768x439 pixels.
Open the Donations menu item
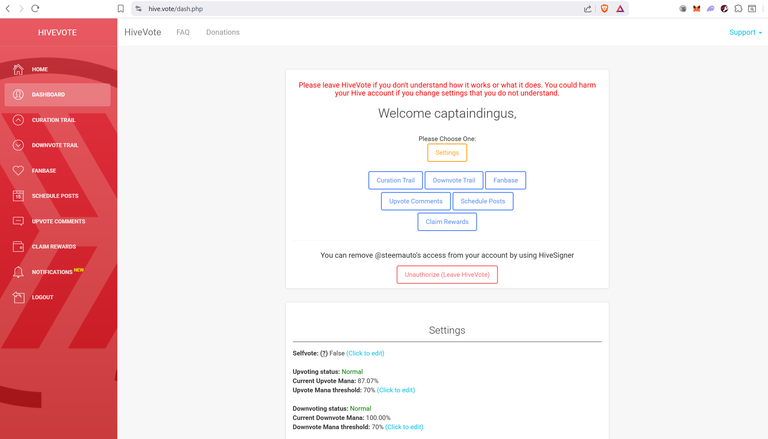(x=223, y=32)
